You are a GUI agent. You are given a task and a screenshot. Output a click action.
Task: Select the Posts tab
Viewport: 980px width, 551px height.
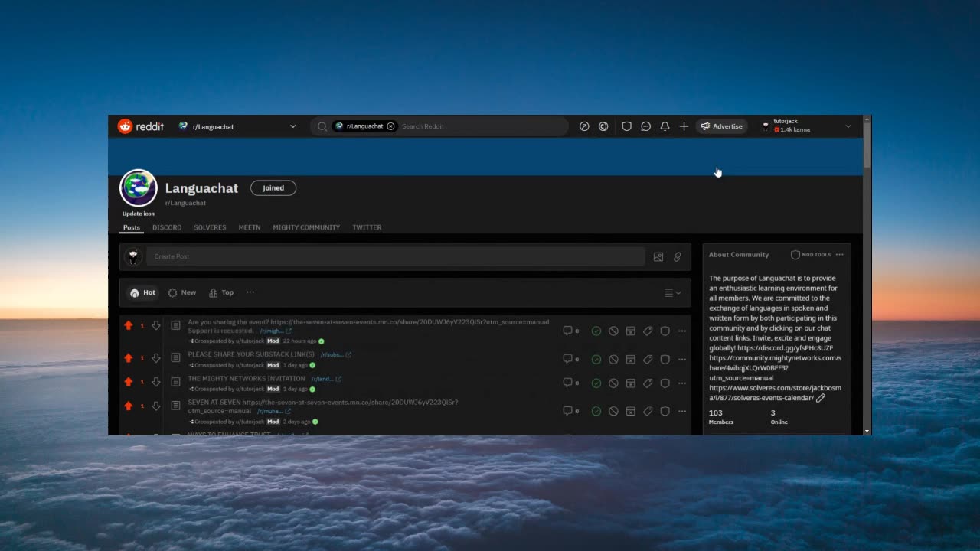(x=132, y=227)
